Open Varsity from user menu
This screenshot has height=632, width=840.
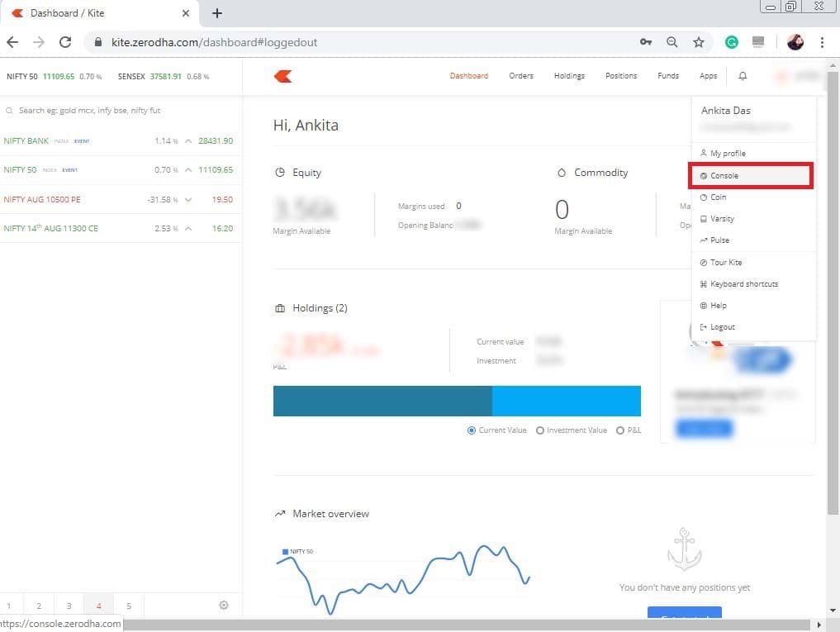click(753, 219)
